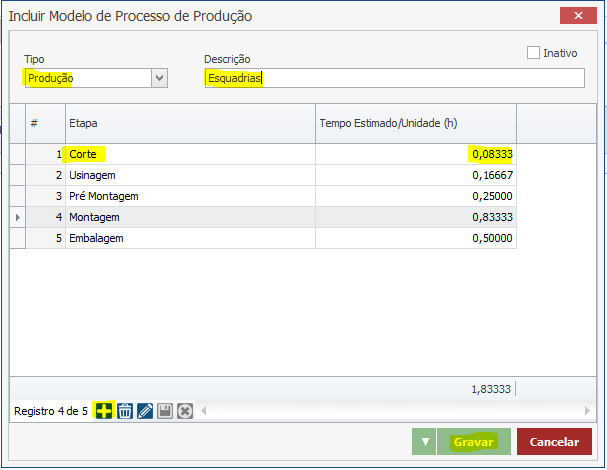Toggle the Inativo checkbox
Image resolution: width=607 pixels, height=470 pixels.
click(x=533, y=52)
